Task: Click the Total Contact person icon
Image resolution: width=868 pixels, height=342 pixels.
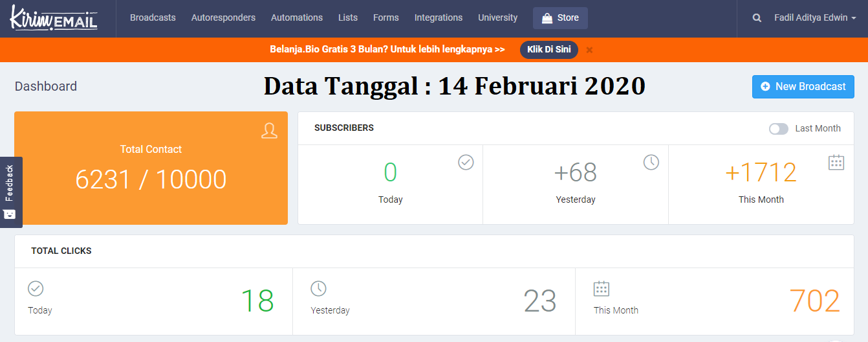Action: (x=269, y=130)
